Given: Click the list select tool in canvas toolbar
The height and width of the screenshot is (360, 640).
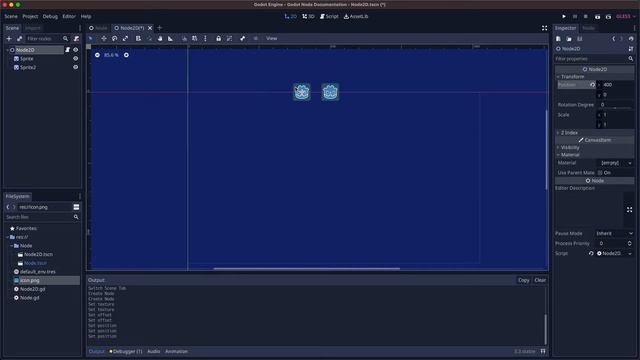Looking at the screenshot, I should (138, 38).
